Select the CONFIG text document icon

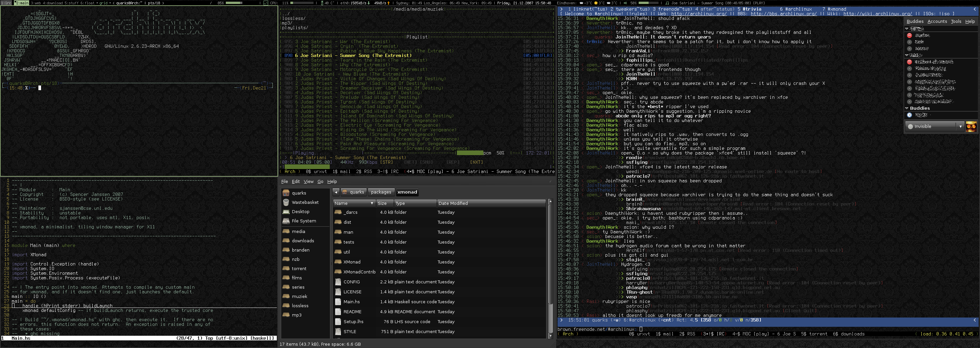pos(338,282)
